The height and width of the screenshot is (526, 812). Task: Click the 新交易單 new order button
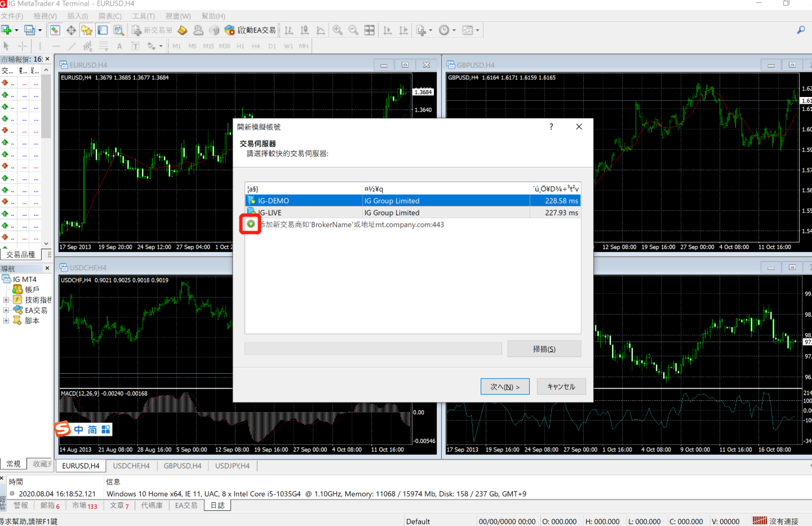152,30
